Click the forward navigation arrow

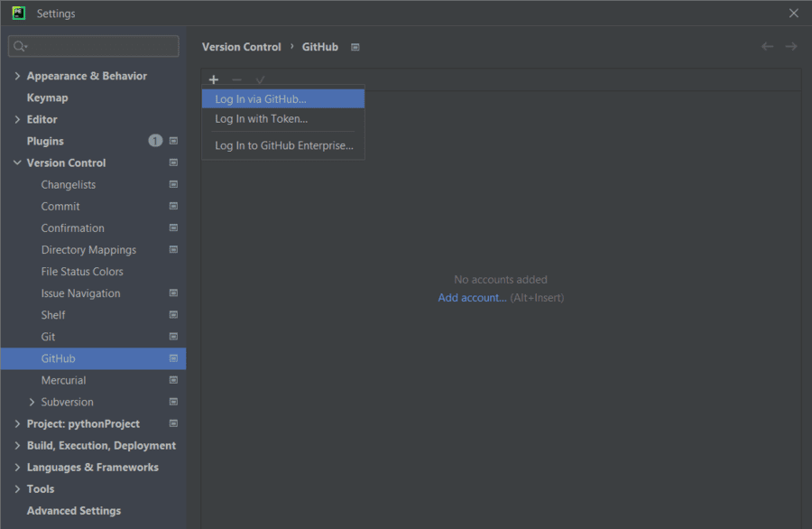[x=791, y=47]
